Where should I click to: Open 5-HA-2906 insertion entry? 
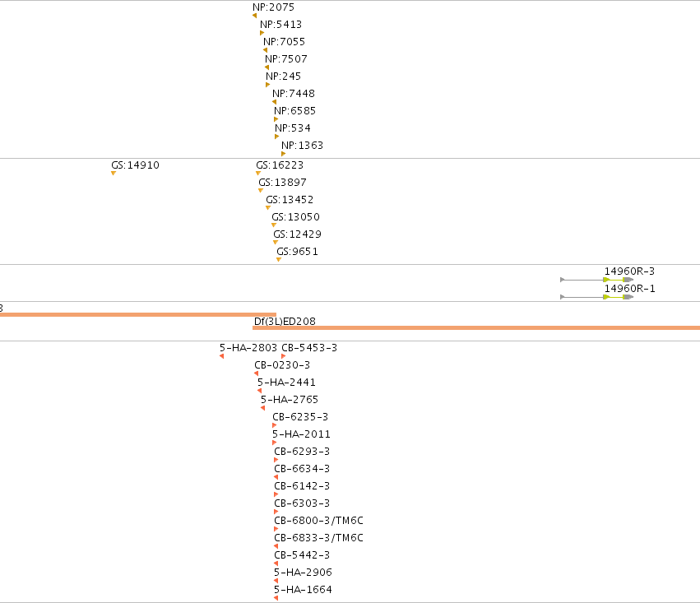(303, 573)
